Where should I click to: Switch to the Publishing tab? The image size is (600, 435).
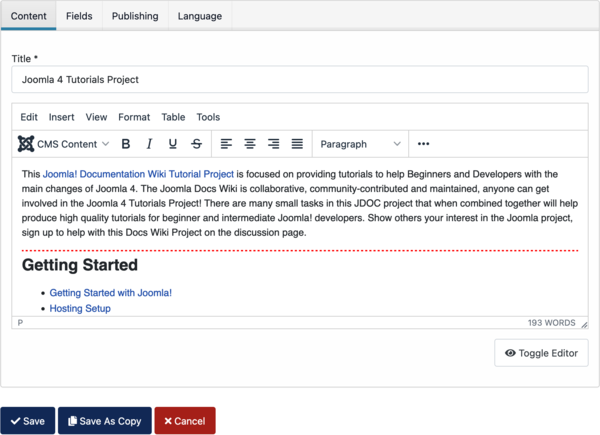[135, 16]
